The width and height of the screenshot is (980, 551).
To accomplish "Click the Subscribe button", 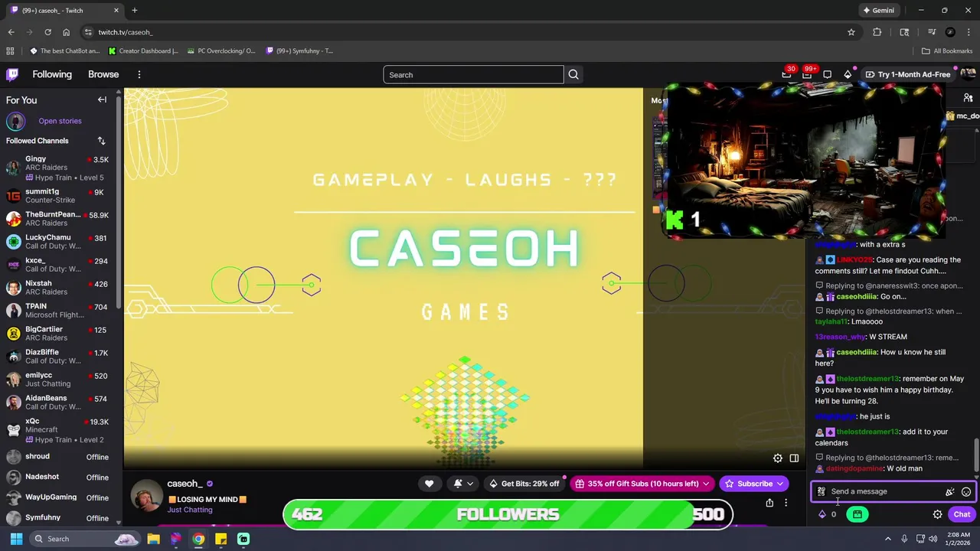I will click(754, 484).
